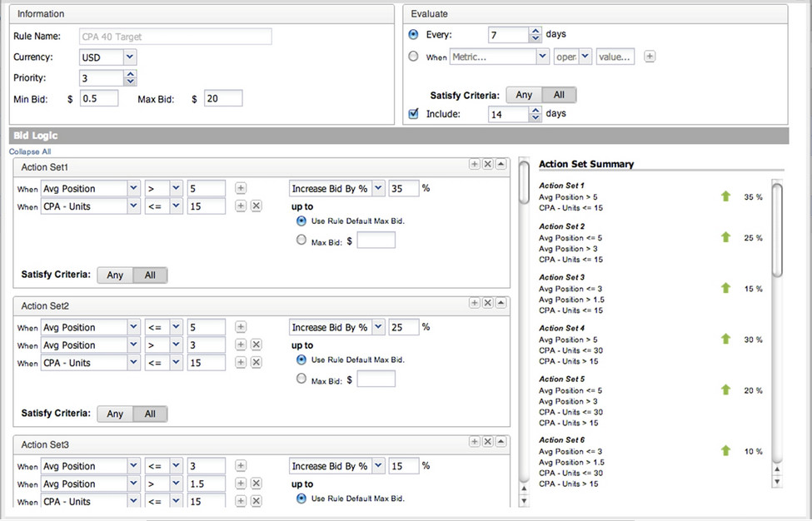The height and width of the screenshot is (521, 812).
Task: Click inside the Rule Name input field
Action: point(175,36)
